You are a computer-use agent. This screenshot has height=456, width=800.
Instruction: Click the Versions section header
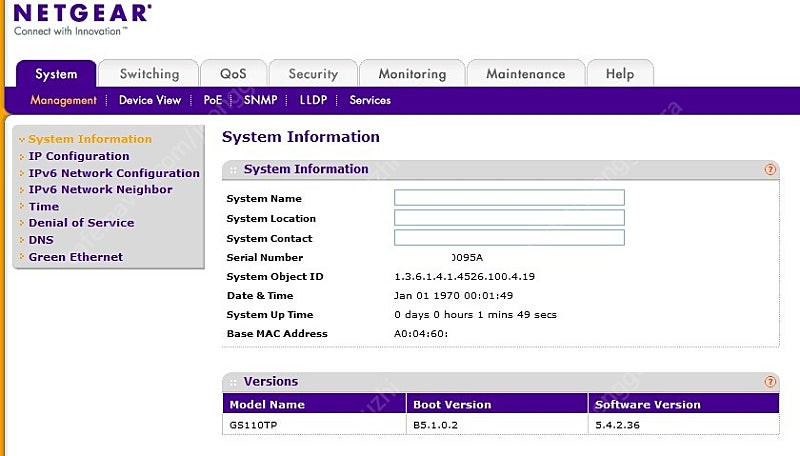point(501,382)
